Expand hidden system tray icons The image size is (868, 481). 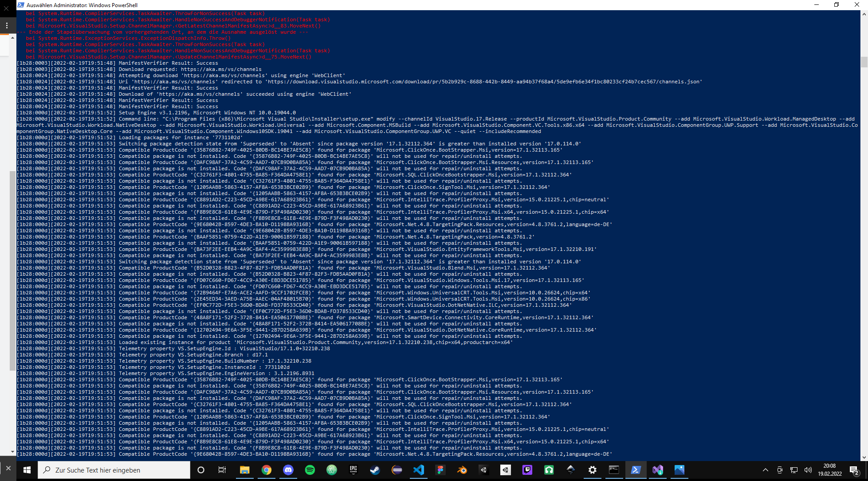pos(766,470)
